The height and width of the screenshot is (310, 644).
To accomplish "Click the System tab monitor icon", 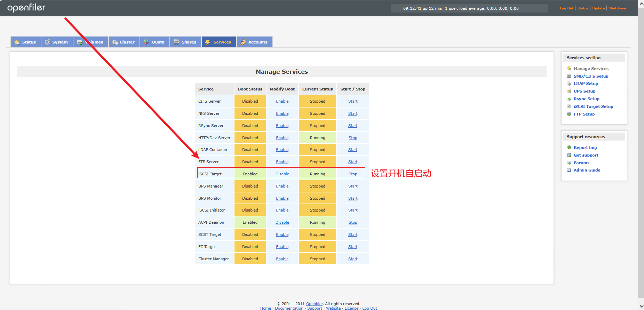I will [48, 42].
